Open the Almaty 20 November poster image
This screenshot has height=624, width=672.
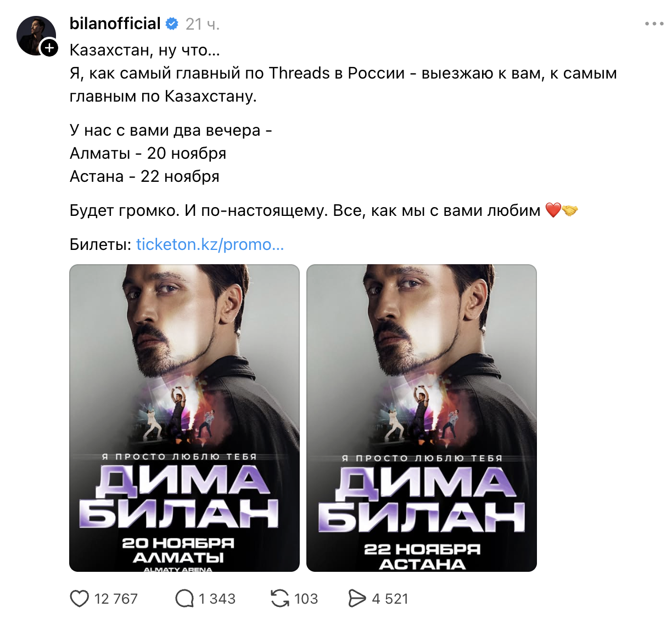coord(184,418)
